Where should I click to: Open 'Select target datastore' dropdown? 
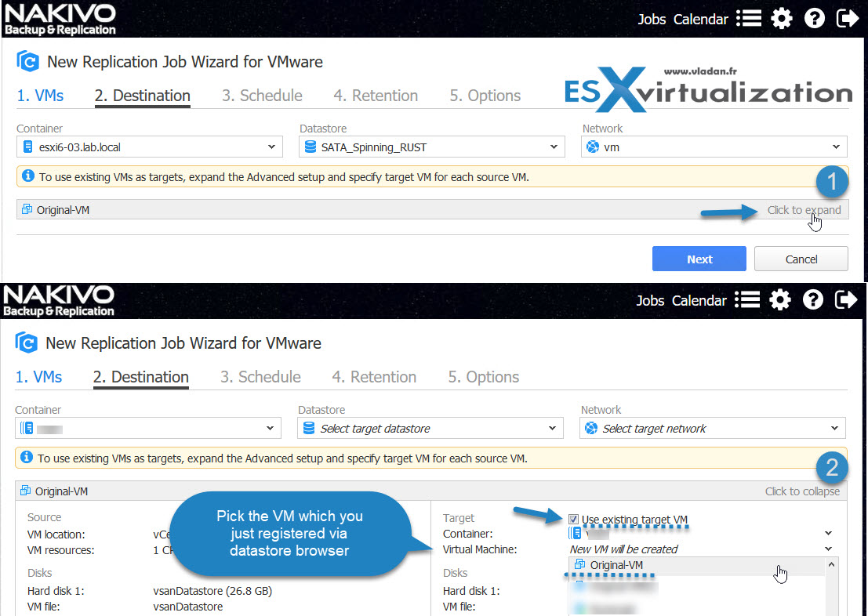coord(430,429)
